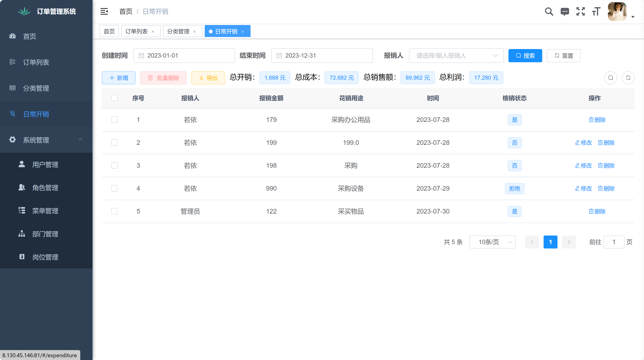Tick the checkbox for row 4

click(115, 188)
